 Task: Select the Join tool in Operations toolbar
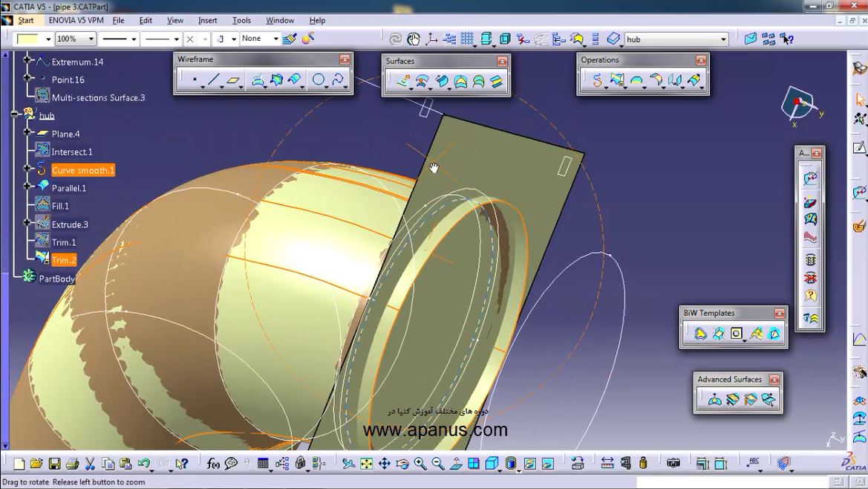click(597, 80)
